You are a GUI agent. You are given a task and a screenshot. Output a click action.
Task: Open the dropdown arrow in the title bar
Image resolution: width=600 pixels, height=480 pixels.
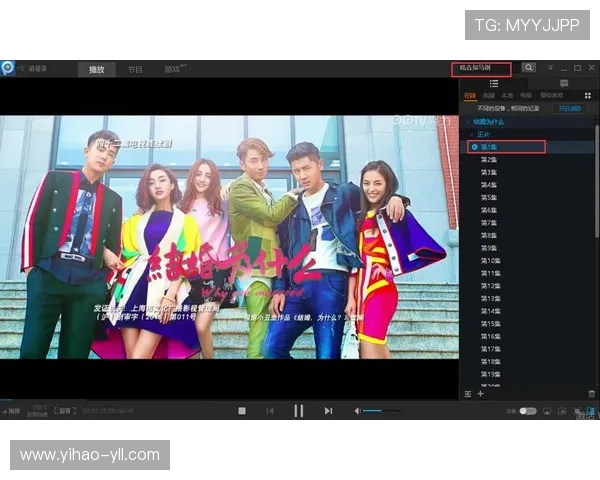tap(549, 68)
